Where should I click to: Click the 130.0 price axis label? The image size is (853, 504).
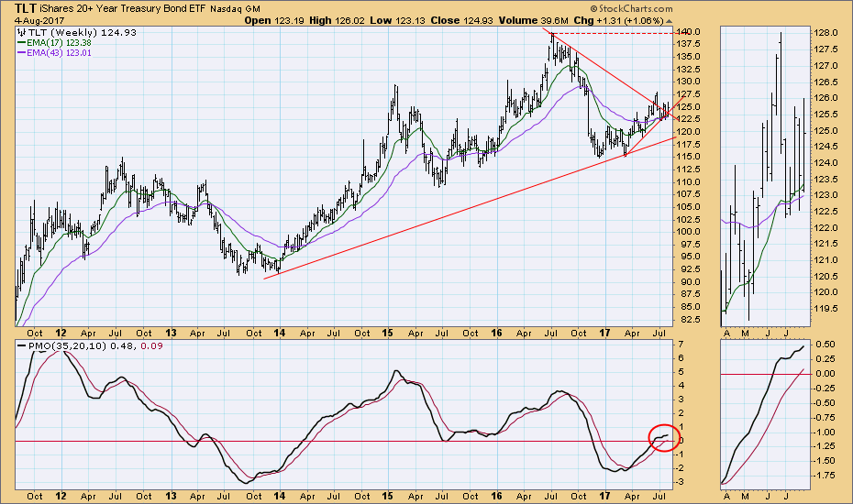690,82
